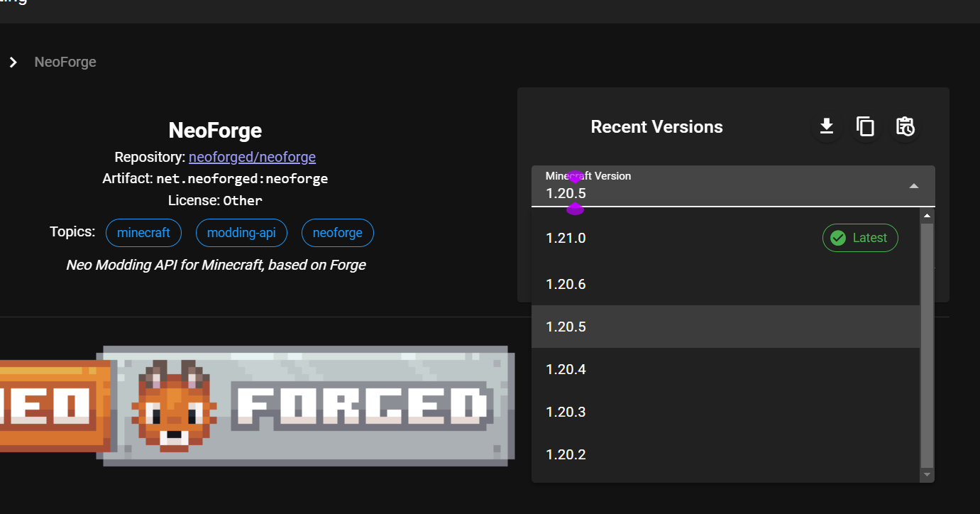
Task: Click the modding-api topic chip
Action: coord(241,233)
